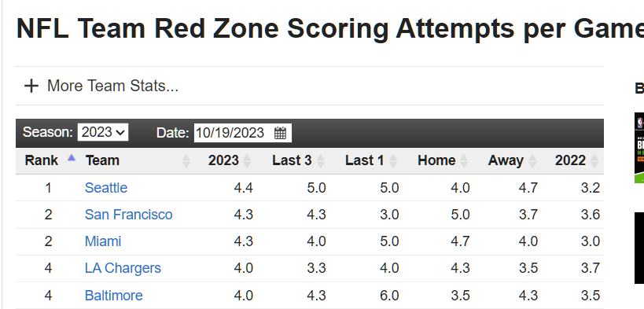Open the Miami team link

[x=103, y=241]
